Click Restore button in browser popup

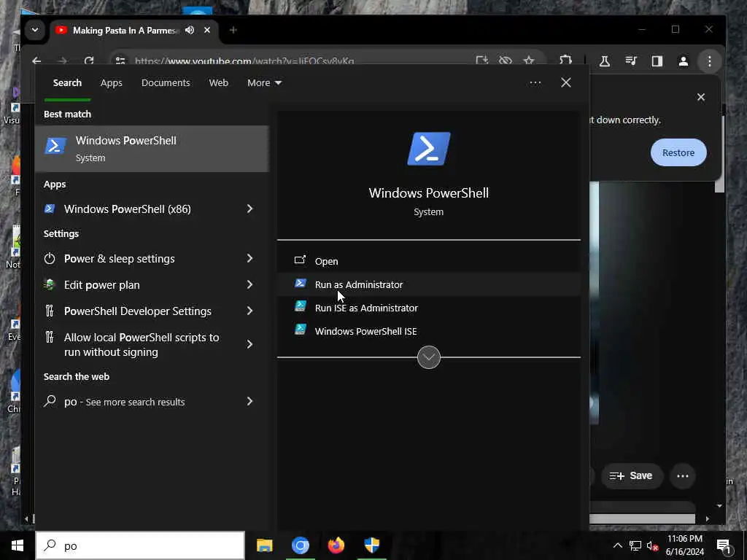678,153
